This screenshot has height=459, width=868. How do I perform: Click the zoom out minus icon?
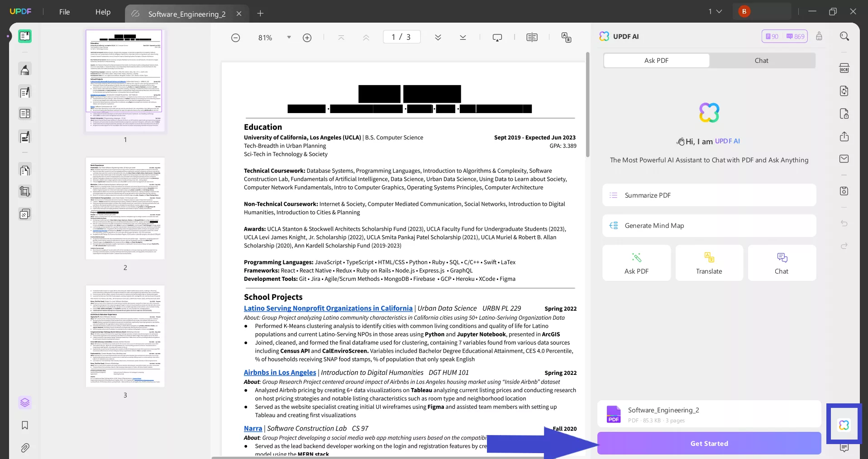tap(235, 38)
